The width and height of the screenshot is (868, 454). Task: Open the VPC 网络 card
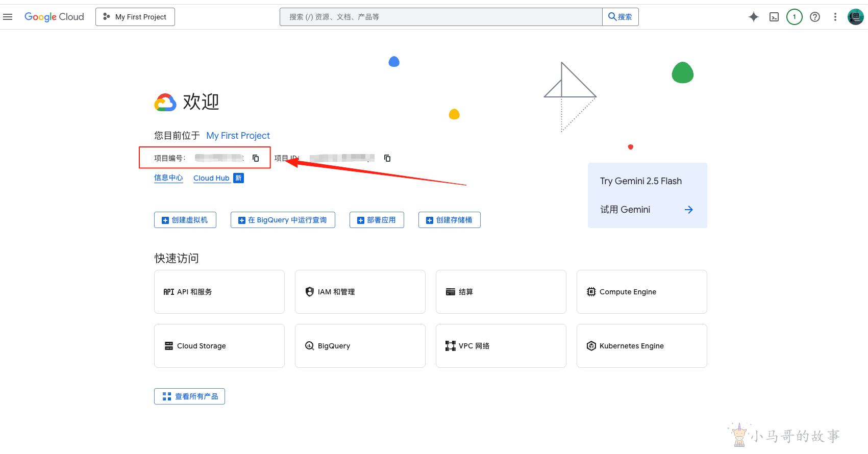click(501, 346)
